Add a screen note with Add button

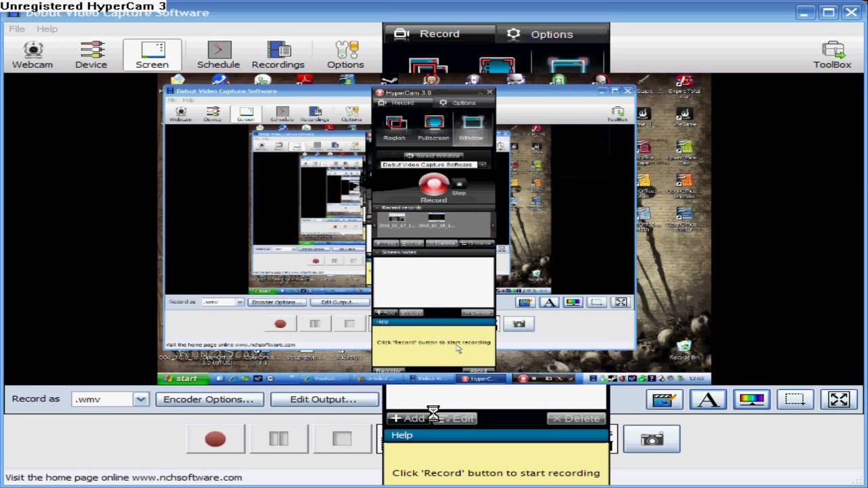[x=408, y=418]
